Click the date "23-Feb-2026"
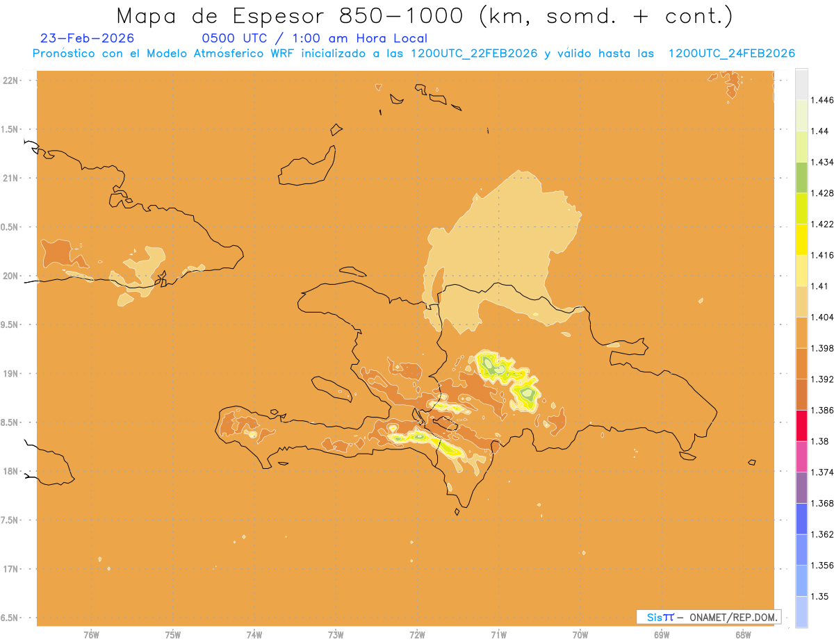834x644 pixels. (88, 38)
